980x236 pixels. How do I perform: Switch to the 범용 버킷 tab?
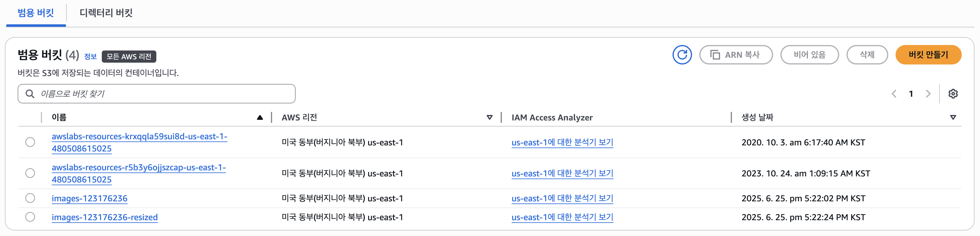click(36, 13)
